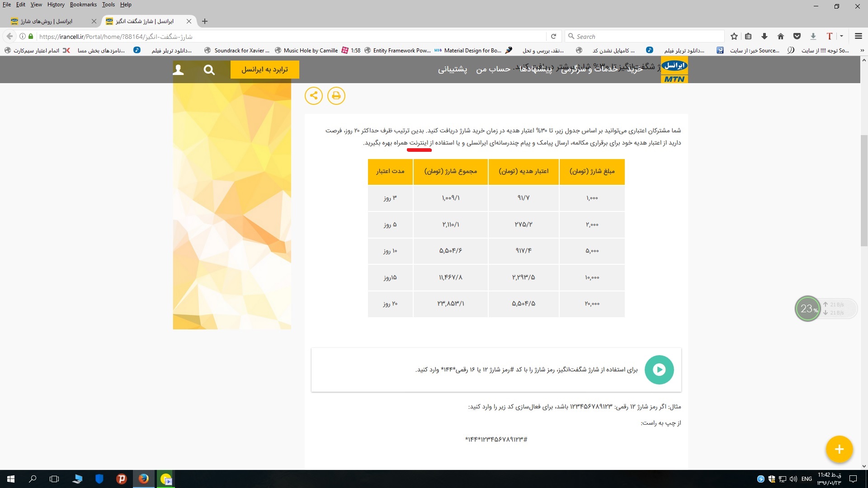Click the yellow 'ترابرد به ایرانسل' button
The image size is (868, 488).
pos(265,70)
